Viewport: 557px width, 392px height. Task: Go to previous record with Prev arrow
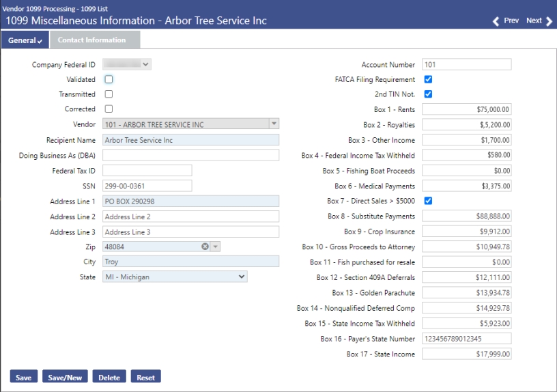click(x=506, y=21)
